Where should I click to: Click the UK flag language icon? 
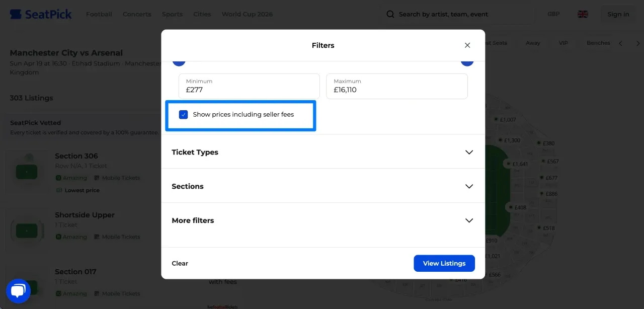582,14
